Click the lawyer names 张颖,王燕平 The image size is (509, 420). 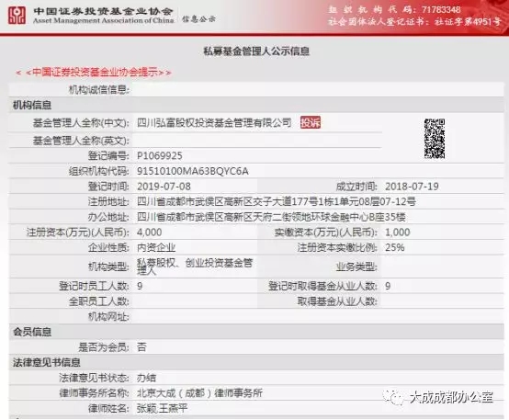point(163,408)
